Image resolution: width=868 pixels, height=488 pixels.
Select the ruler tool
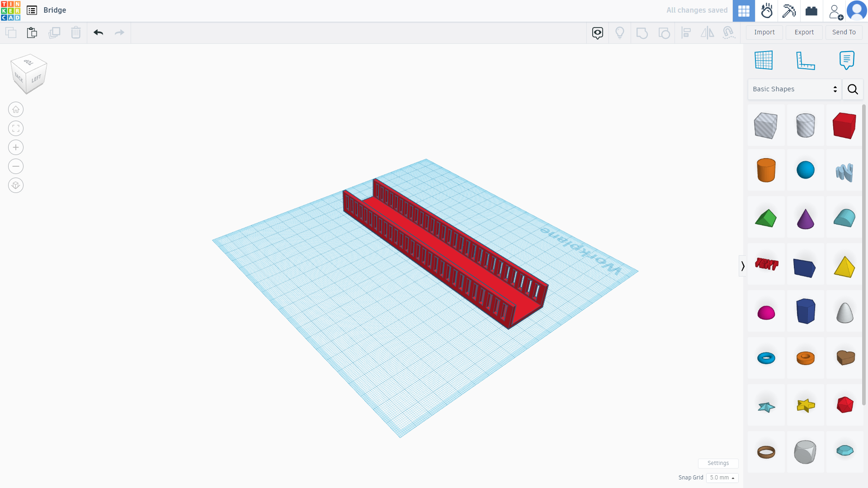point(805,60)
